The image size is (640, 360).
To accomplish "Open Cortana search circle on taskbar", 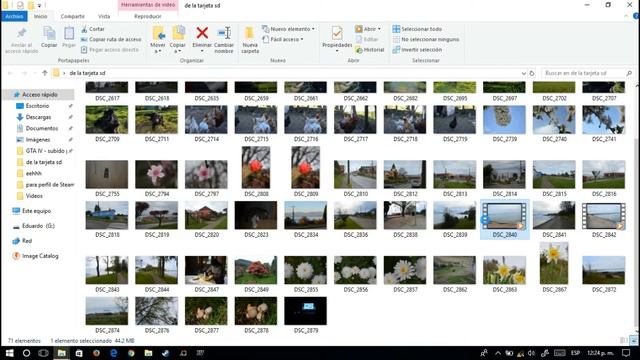I will tap(26, 353).
